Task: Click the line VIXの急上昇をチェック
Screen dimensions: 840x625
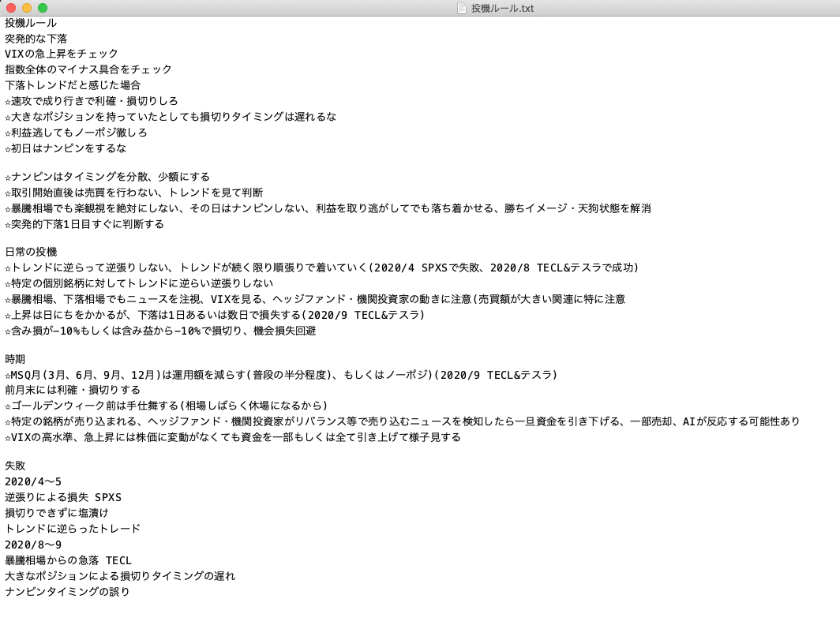Action: (x=62, y=54)
